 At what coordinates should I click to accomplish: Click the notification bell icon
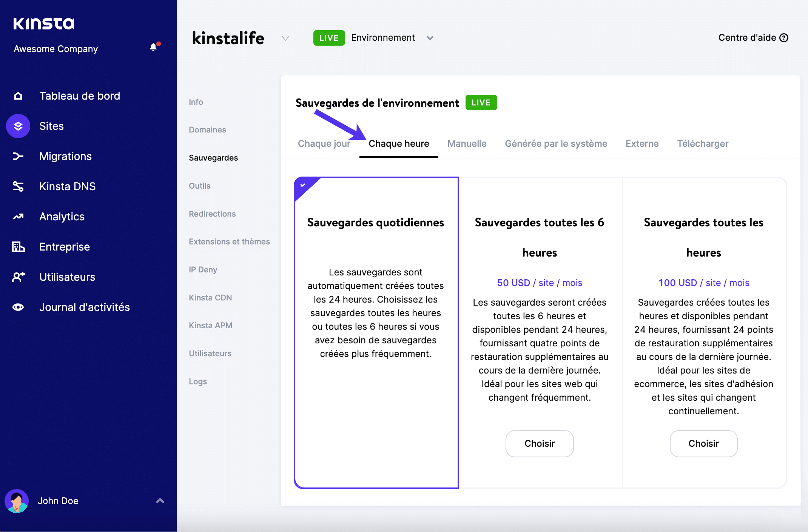(x=153, y=47)
